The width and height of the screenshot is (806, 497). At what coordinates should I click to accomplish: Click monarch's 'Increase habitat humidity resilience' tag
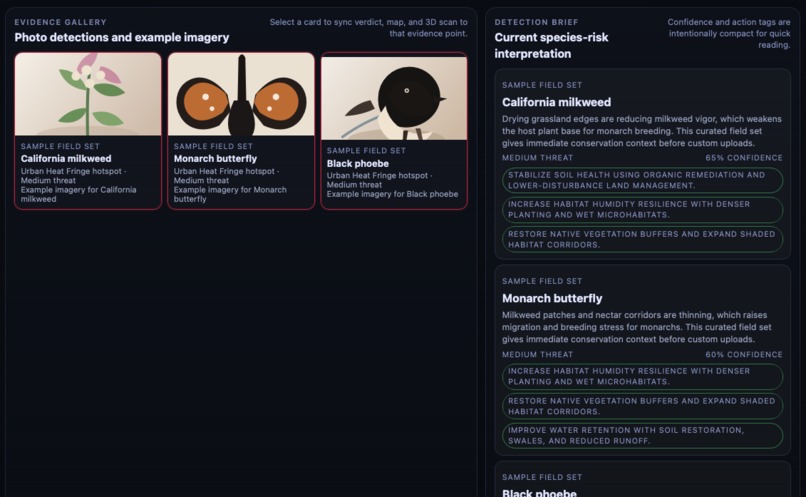click(x=643, y=376)
